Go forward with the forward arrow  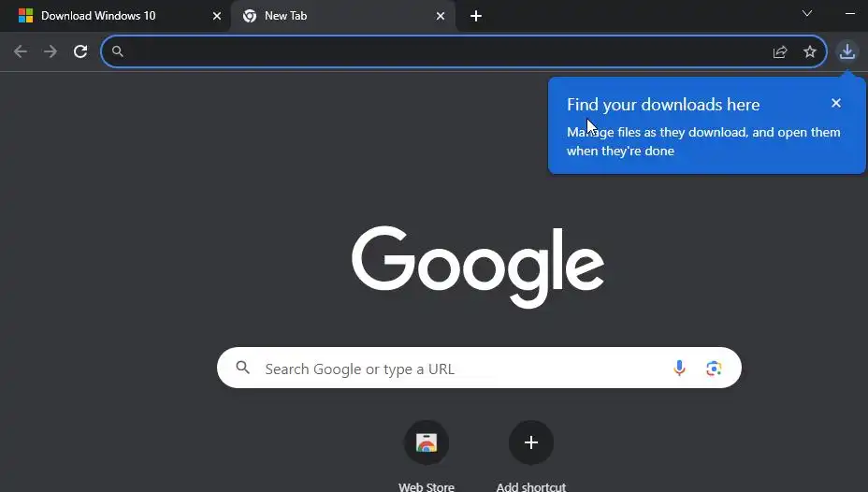[51, 51]
